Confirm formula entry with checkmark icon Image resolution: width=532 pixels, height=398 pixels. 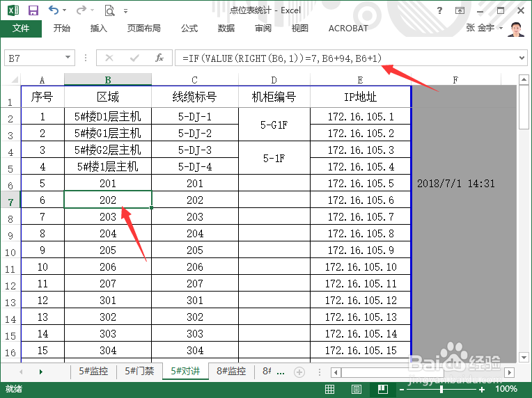point(134,58)
